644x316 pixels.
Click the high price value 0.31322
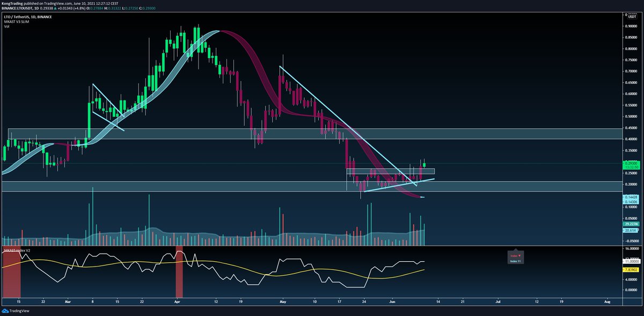(114, 8)
